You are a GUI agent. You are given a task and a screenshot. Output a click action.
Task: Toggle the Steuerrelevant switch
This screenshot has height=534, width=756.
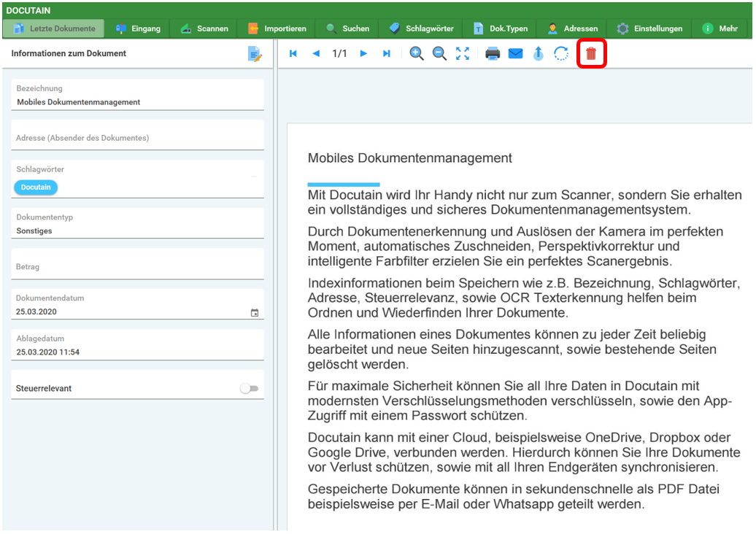click(x=250, y=388)
